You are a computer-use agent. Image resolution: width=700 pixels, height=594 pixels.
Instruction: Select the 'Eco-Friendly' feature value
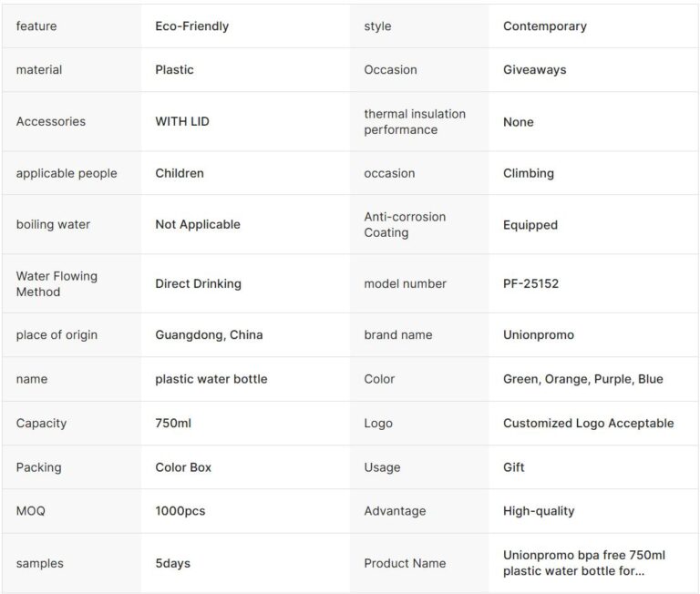click(x=191, y=26)
